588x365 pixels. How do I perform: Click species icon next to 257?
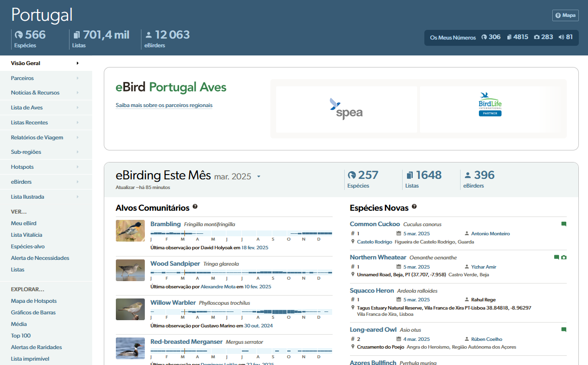point(351,175)
